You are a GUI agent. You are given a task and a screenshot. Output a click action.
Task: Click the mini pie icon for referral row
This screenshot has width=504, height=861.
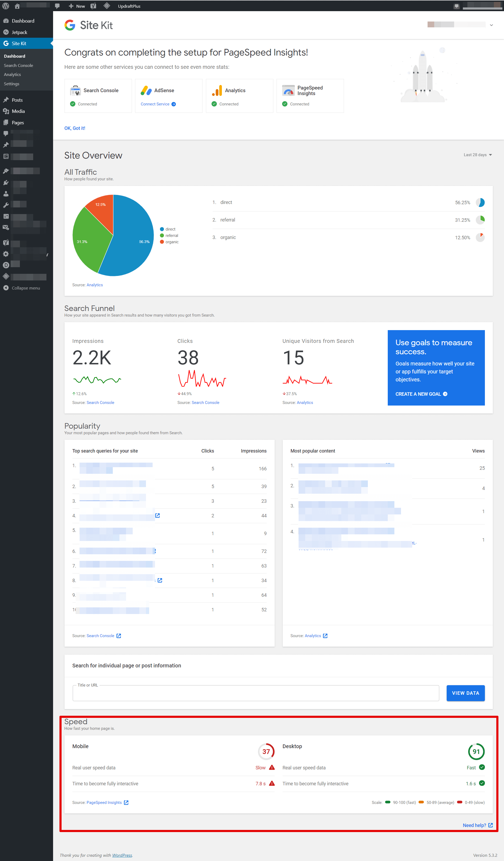point(480,220)
